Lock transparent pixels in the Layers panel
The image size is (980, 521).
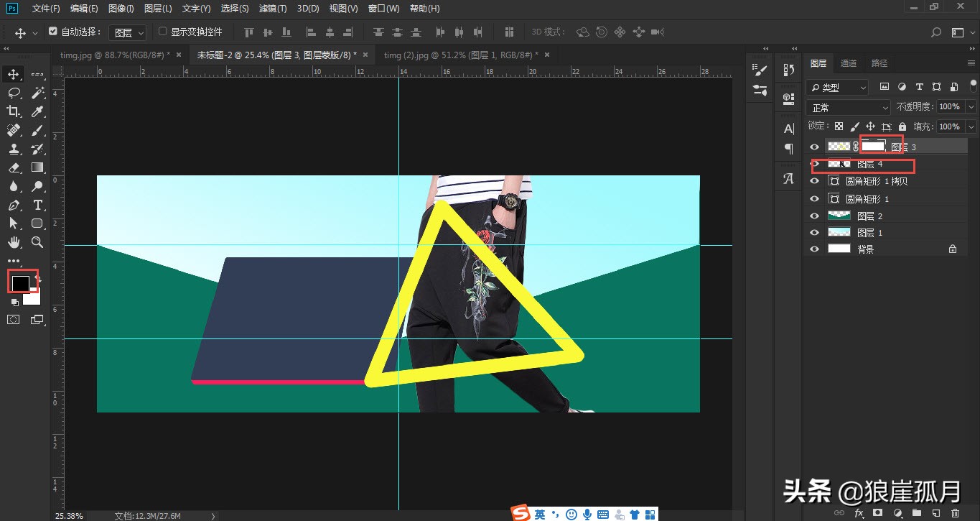coord(839,126)
